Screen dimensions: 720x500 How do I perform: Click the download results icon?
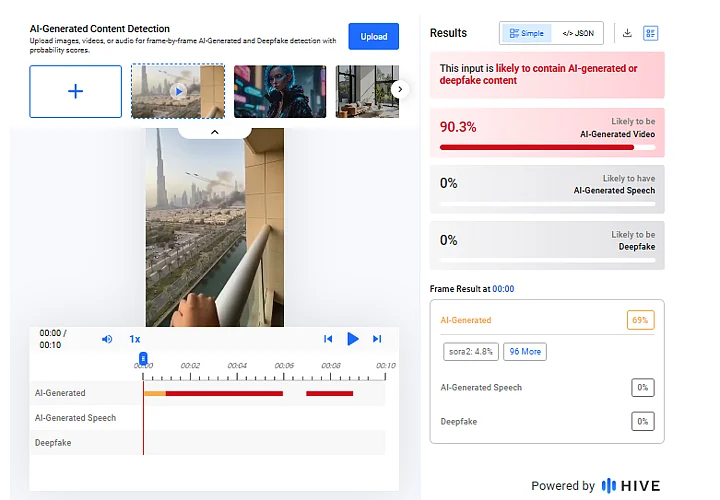627,33
